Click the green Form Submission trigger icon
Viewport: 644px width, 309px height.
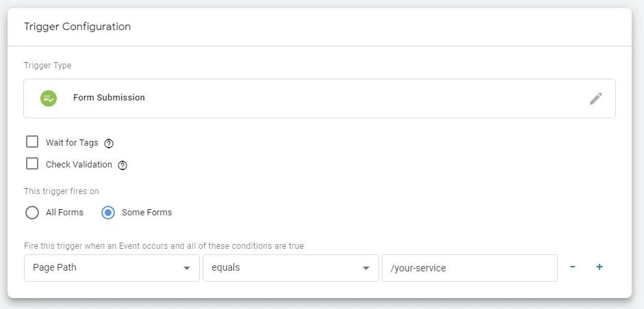pos(49,98)
